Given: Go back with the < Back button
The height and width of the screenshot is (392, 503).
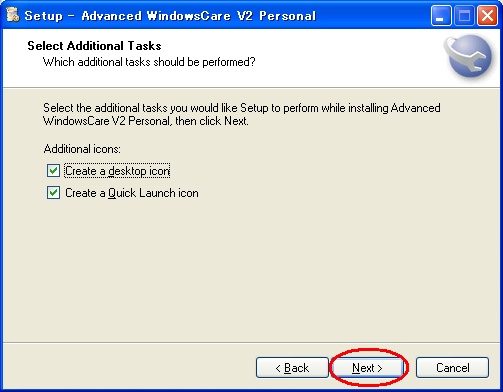Looking at the screenshot, I should click(x=292, y=368).
